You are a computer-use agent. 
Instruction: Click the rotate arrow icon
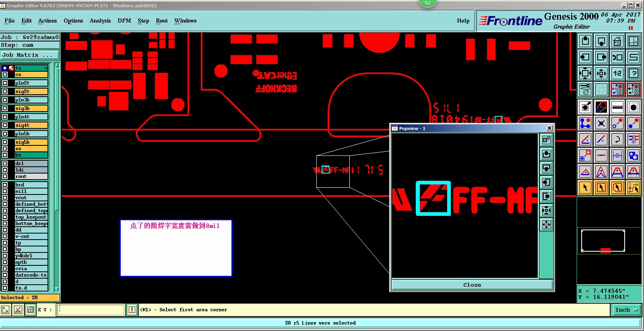[x=617, y=140]
